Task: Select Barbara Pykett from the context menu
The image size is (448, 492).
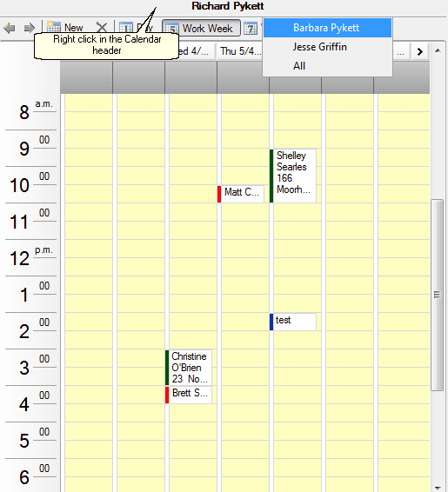Action: (x=327, y=28)
